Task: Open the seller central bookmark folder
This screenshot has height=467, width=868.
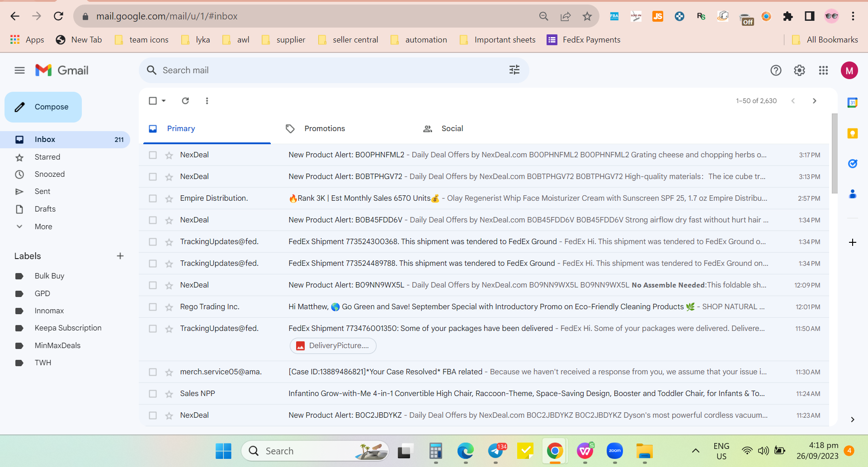Action: coord(348,40)
